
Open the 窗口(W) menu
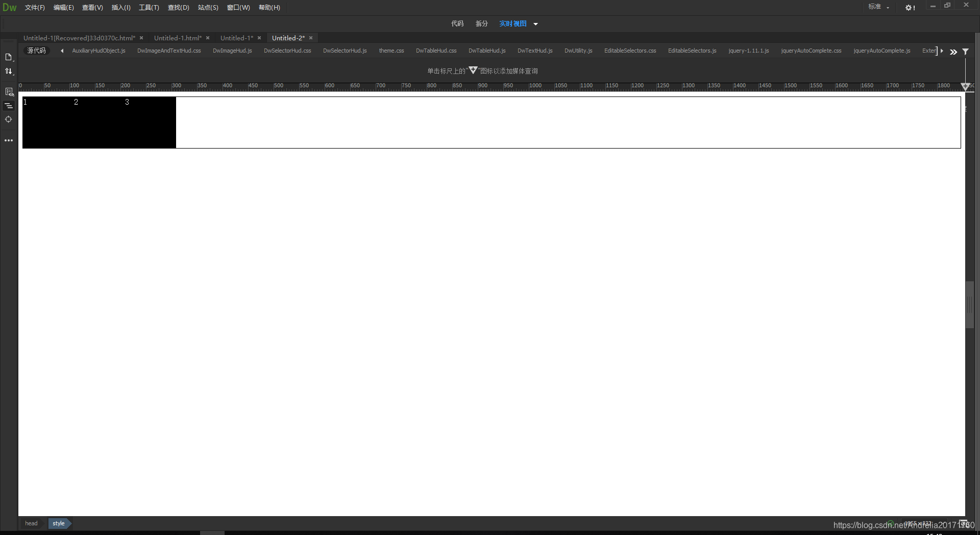[x=238, y=8]
